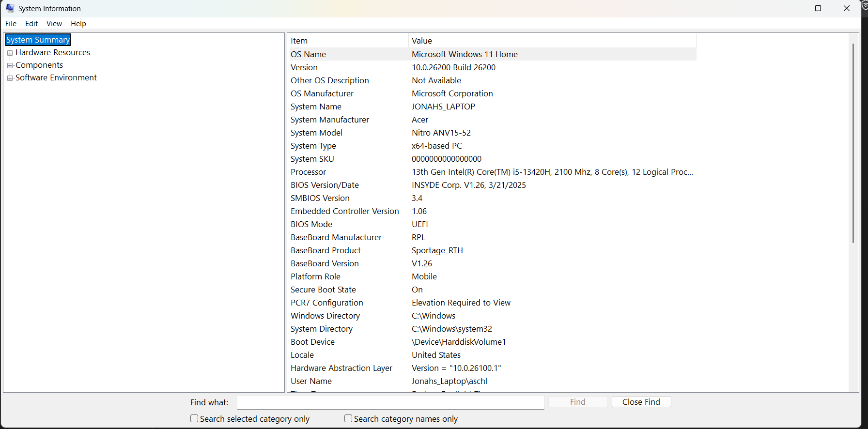Select the PCR7 Configuration row label
Screen dimensions: 868x429
pos(327,303)
